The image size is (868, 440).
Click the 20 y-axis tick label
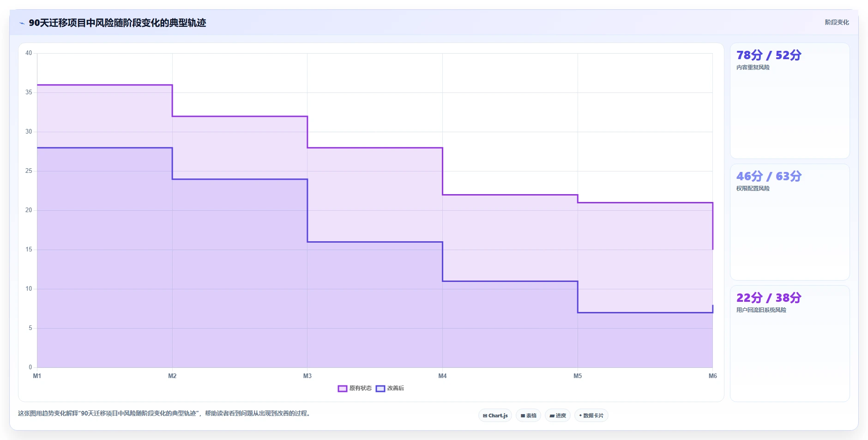(29, 210)
